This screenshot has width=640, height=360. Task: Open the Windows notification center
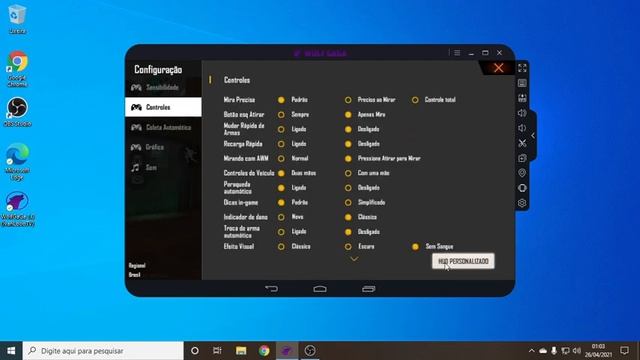624,351
